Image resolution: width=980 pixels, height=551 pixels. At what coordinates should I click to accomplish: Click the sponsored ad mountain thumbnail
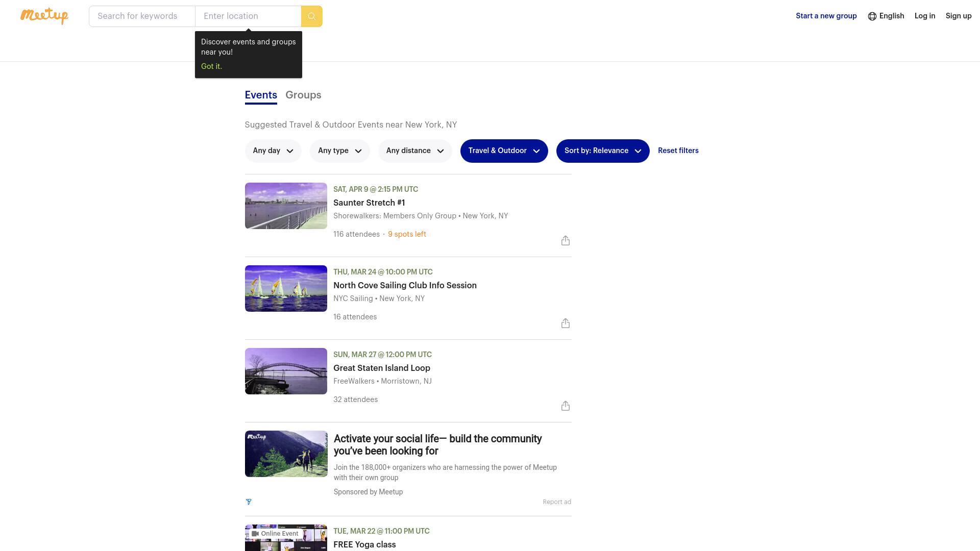tap(286, 454)
